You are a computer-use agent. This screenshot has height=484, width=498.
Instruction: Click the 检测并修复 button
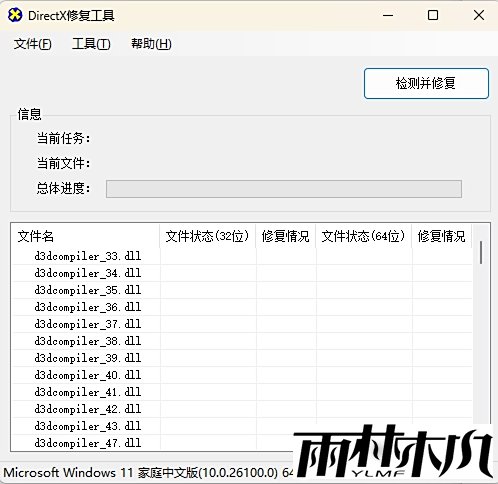(426, 83)
